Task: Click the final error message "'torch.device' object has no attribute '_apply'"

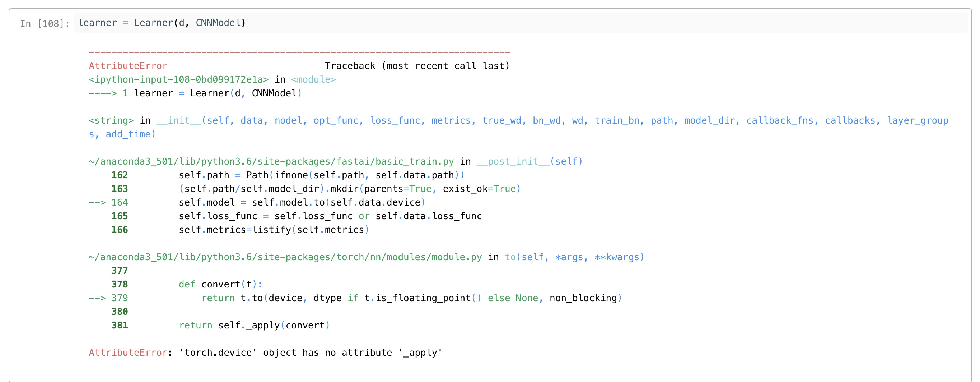Action: (311, 353)
